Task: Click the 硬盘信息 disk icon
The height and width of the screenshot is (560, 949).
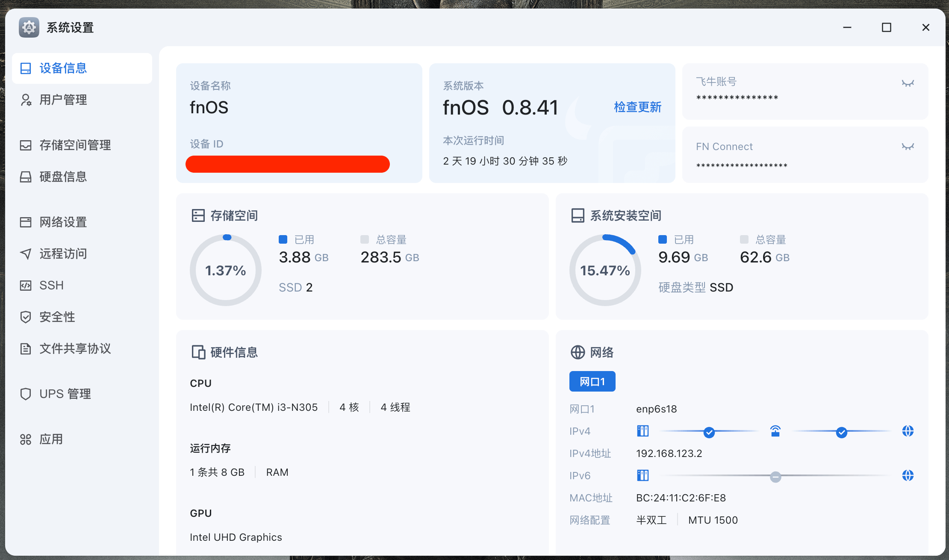Action: [x=26, y=177]
